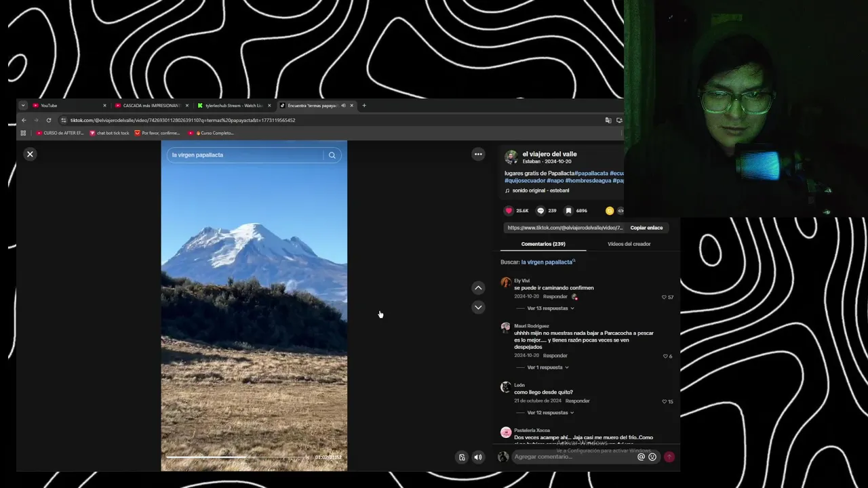Reply to León's comment

tap(577, 401)
